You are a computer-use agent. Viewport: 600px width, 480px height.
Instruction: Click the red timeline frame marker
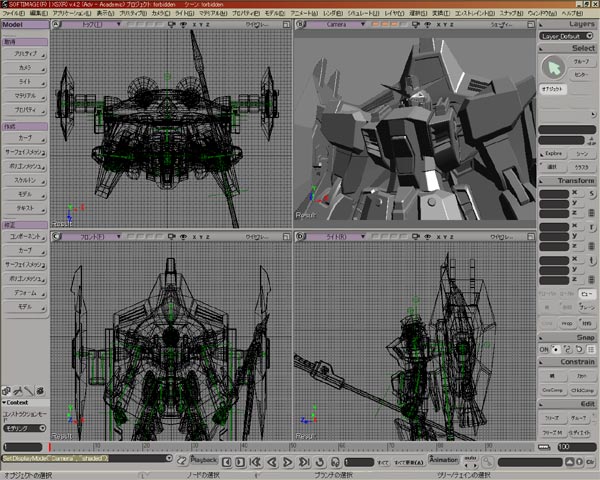click(50, 447)
